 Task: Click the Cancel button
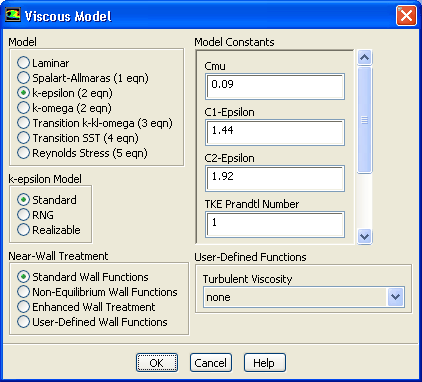point(211,362)
